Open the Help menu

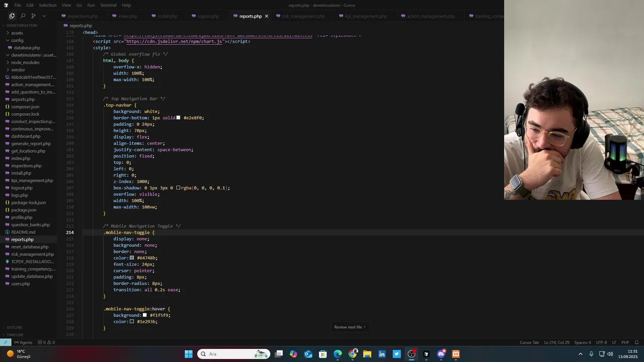pyautogui.click(x=126, y=5)
